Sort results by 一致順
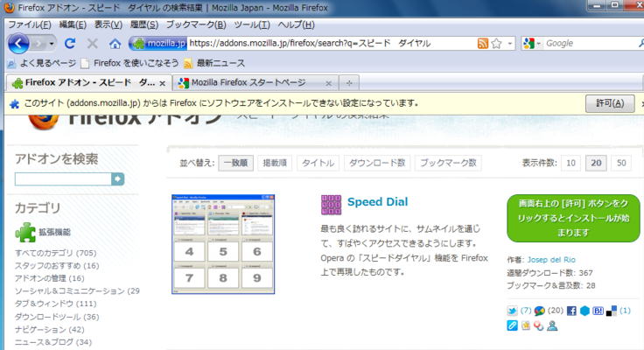Screen dimensions: 644x350 [x=235, y=163]
